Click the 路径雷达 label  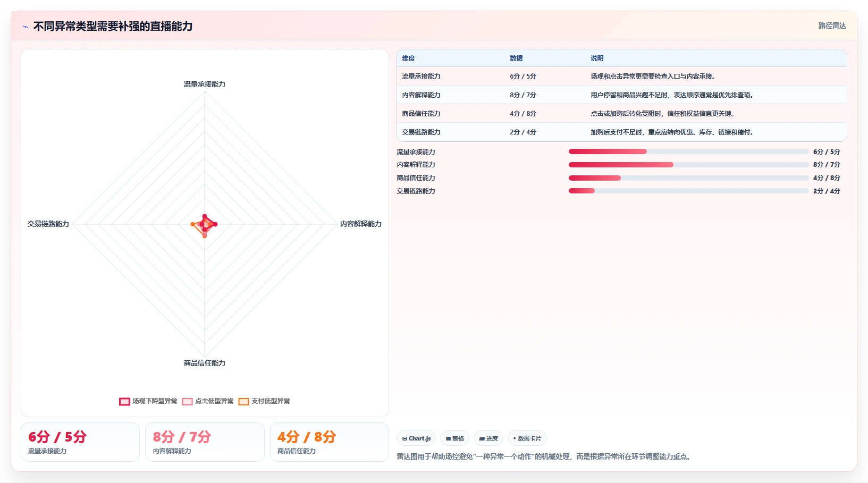pos(832,26)
